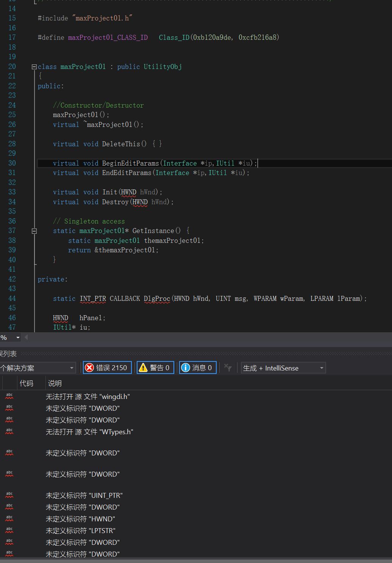Click the Destroy function name
The width and height of the screenshot is (392, 563).
pos(115,202)
